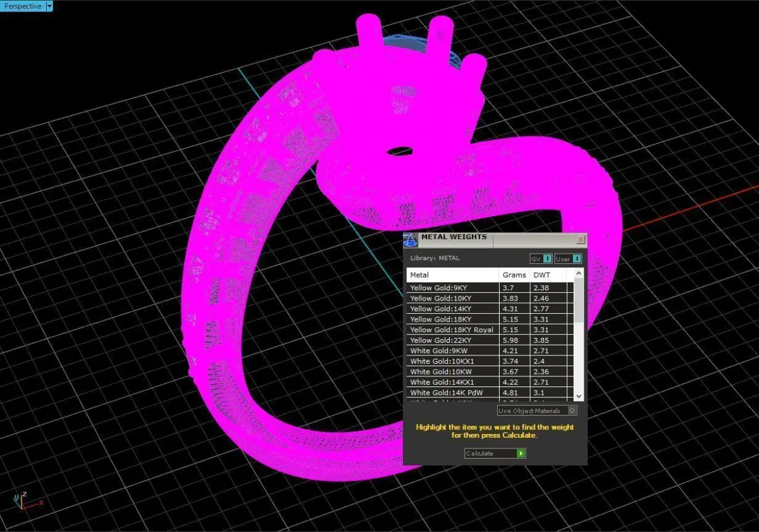
Task: Click the metal list scrollbar thumb
Action: pos(578,301)
